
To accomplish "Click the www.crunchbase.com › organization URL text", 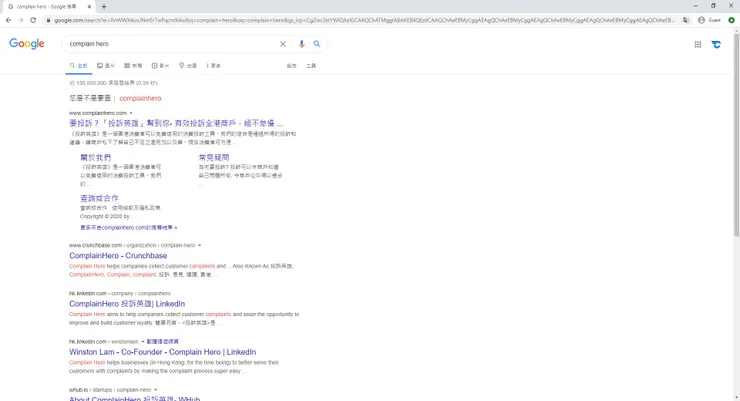I will pos(132,245).
